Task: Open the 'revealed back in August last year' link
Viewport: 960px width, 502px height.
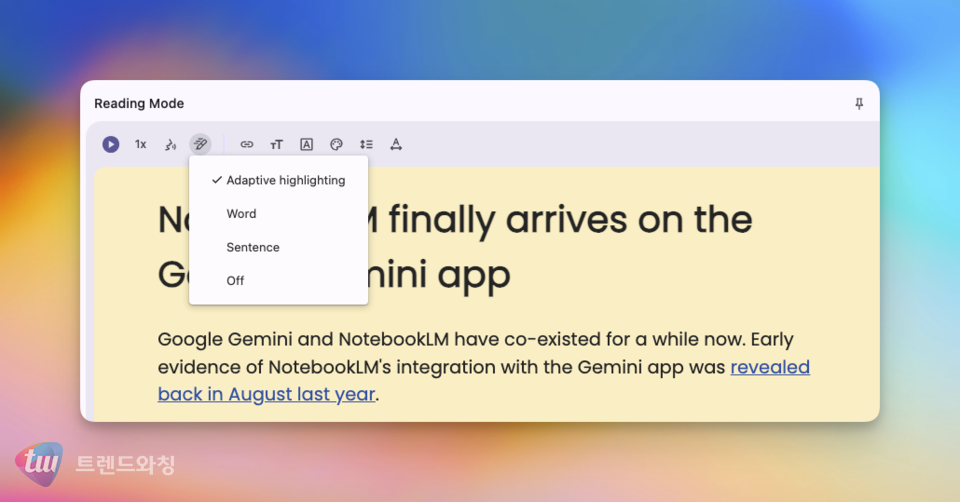Action: coord(266,394)
